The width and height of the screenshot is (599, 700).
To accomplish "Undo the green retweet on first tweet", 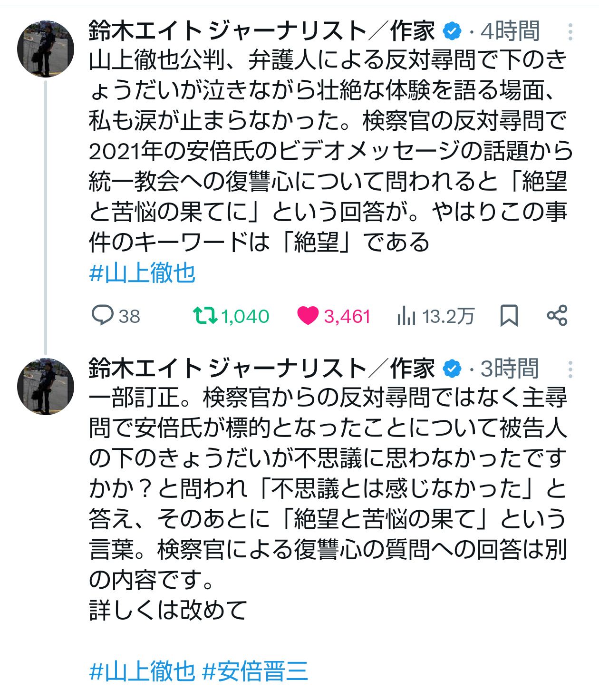I will click(x=205, y=315).
